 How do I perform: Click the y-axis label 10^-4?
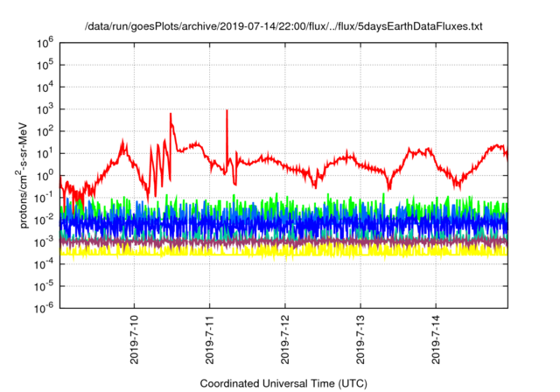coord(44,264)
